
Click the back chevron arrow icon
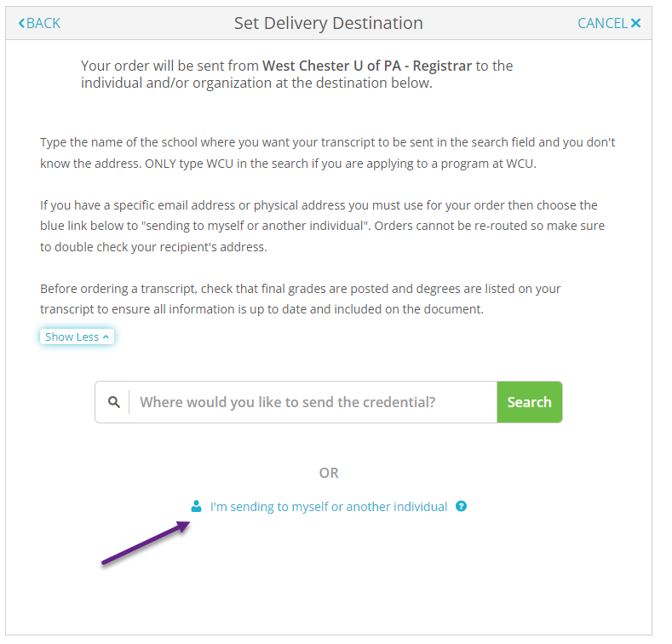22,23
